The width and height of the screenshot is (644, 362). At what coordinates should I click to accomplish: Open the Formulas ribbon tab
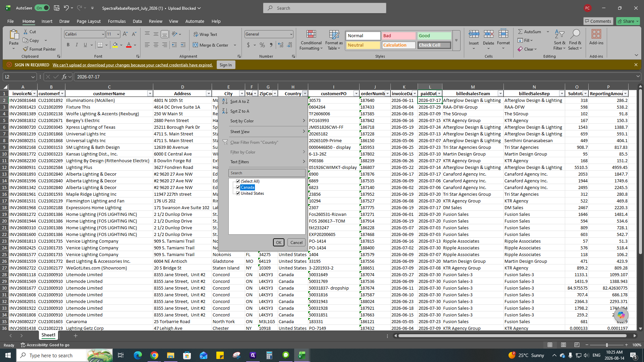[117, 21]
